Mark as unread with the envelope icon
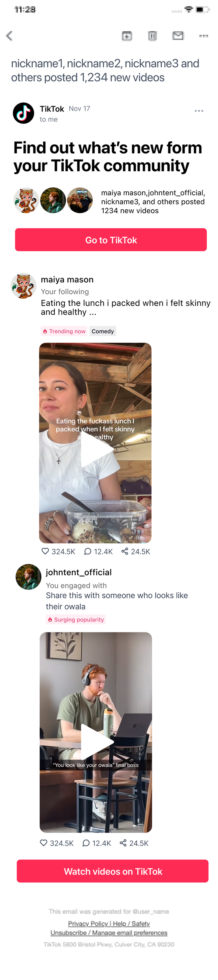218x980 pixels. 178,36
